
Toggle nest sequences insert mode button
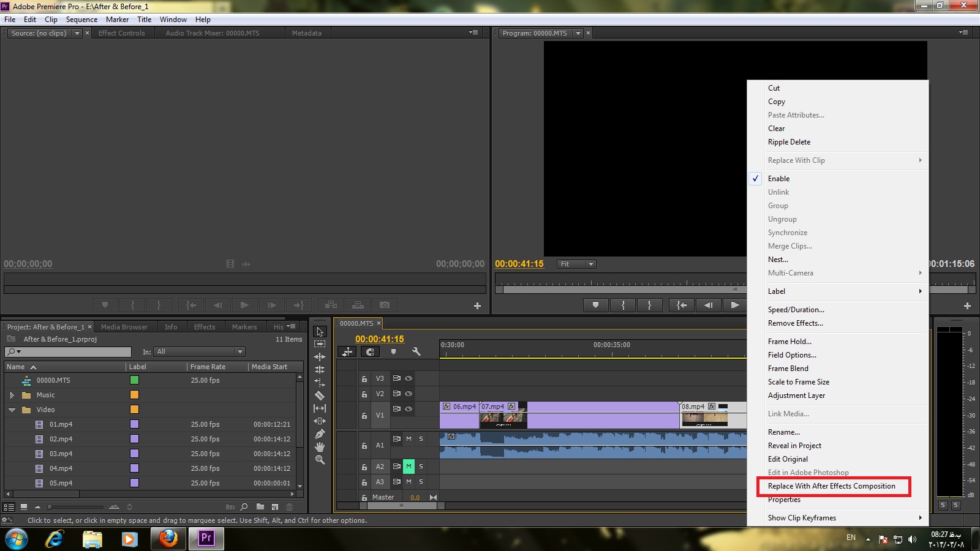click(x=347, y=351)
